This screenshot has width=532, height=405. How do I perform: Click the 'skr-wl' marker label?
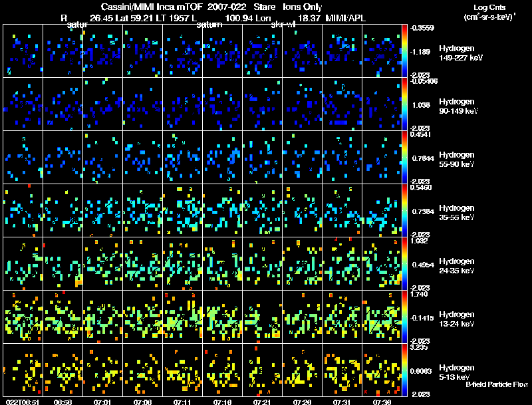coord(283,25)
